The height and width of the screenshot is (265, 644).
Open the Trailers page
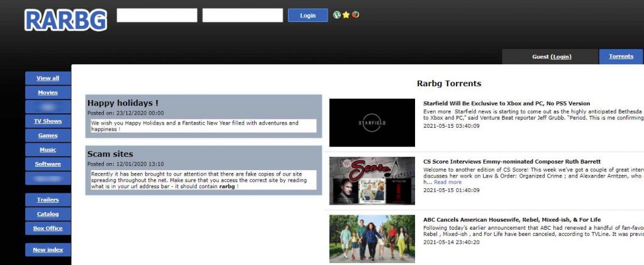pos(48,200)
